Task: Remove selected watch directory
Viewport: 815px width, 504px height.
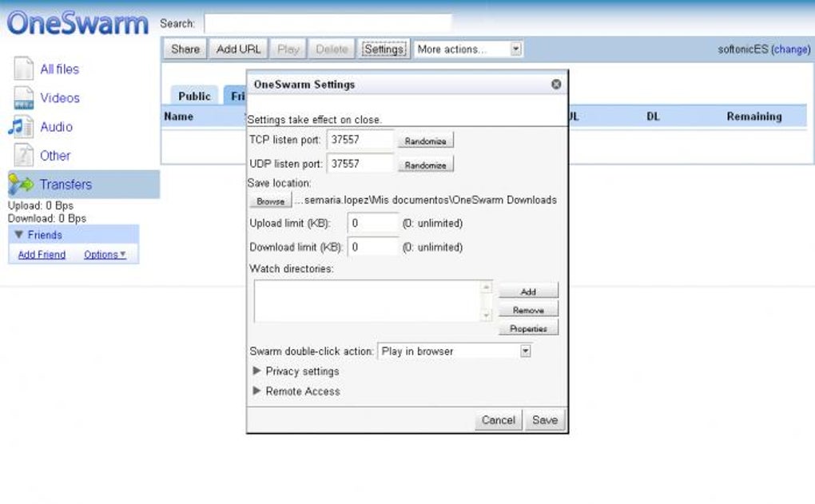Action: click(x=529, y=310)
